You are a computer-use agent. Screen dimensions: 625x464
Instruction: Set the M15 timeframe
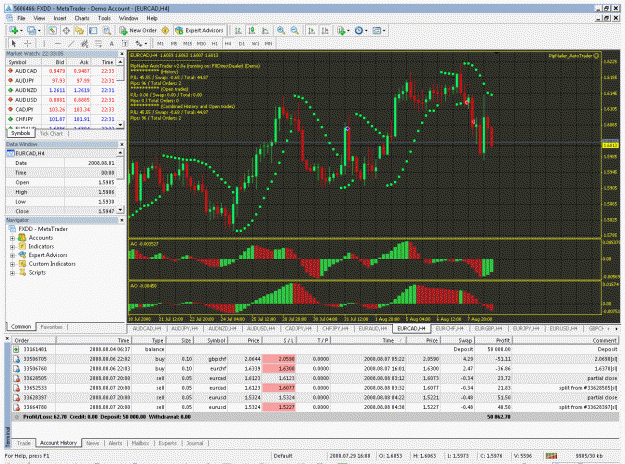pos(187,43)
